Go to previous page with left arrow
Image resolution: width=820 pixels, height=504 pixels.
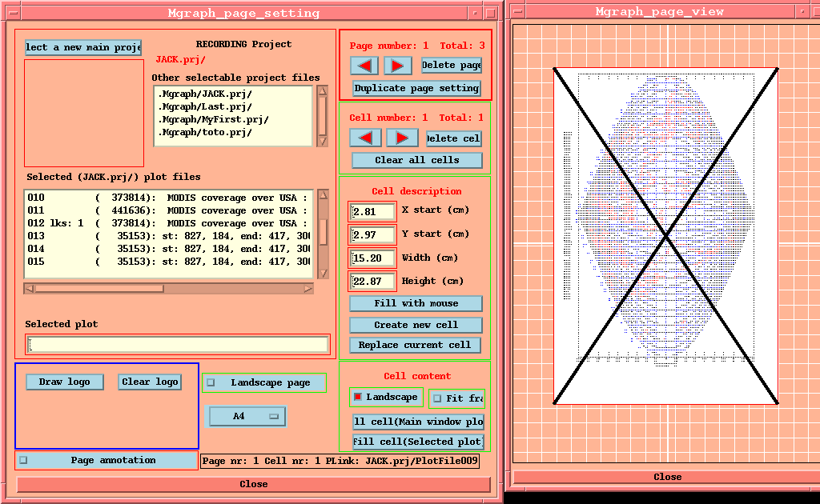pos(364,66)
